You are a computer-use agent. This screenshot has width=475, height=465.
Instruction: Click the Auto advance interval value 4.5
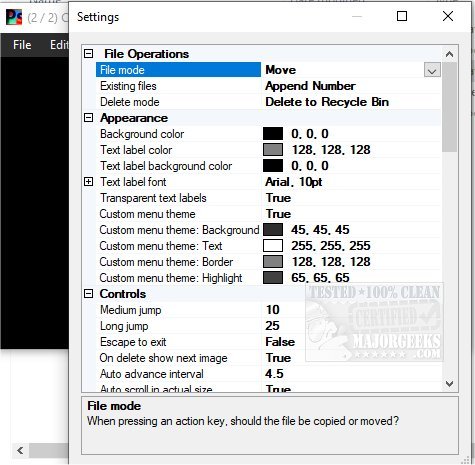click(274, 374)
